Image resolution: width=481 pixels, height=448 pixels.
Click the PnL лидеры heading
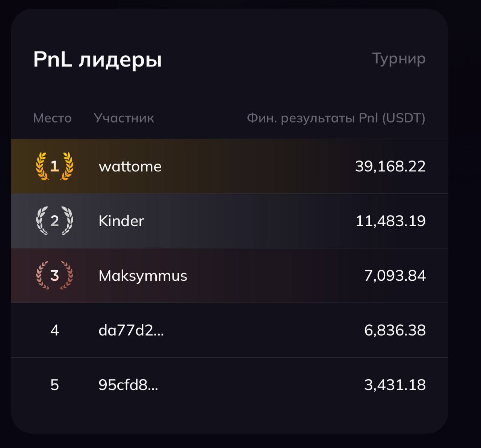tap(98, 60)
